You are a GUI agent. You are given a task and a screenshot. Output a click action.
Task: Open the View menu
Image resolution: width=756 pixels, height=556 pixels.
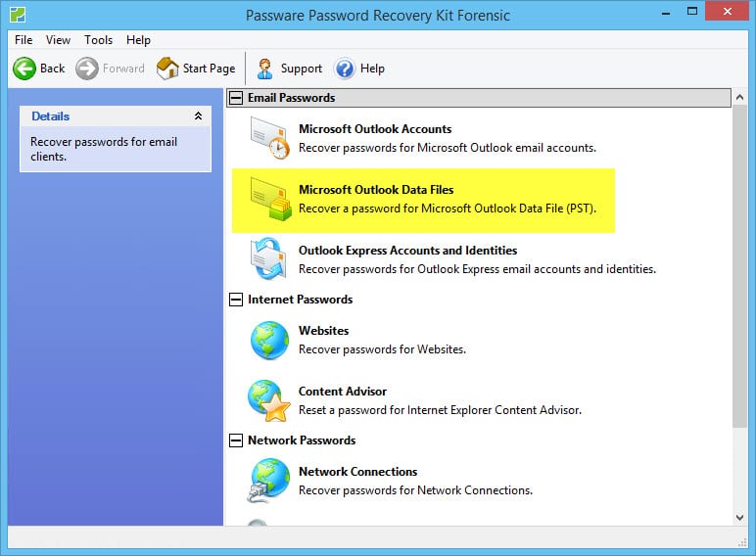point(59,40)
